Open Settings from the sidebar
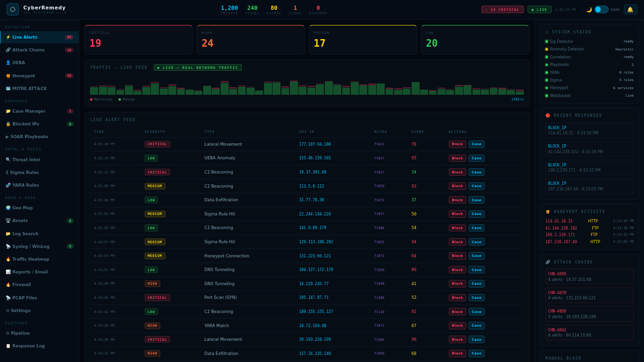The image size is (644, 362). click(20, 310)
